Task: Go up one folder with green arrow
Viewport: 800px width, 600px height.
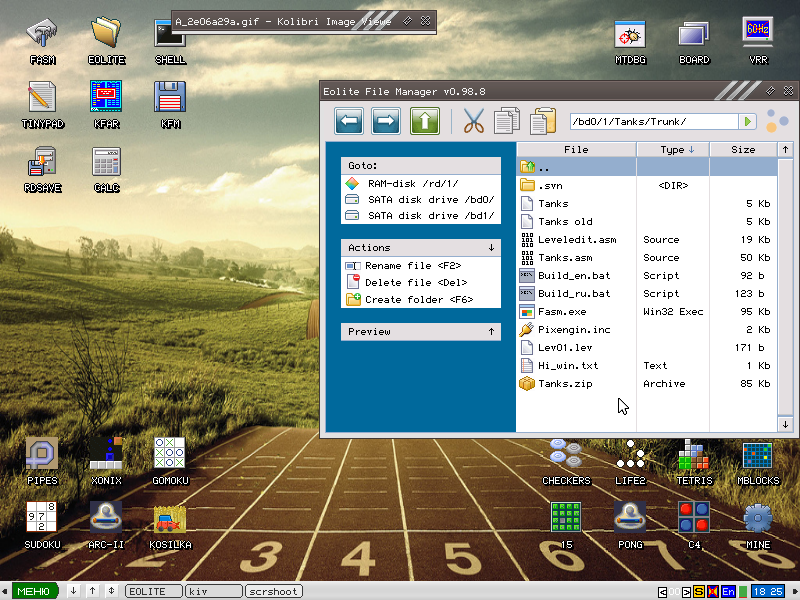Action: coord(424,122)
